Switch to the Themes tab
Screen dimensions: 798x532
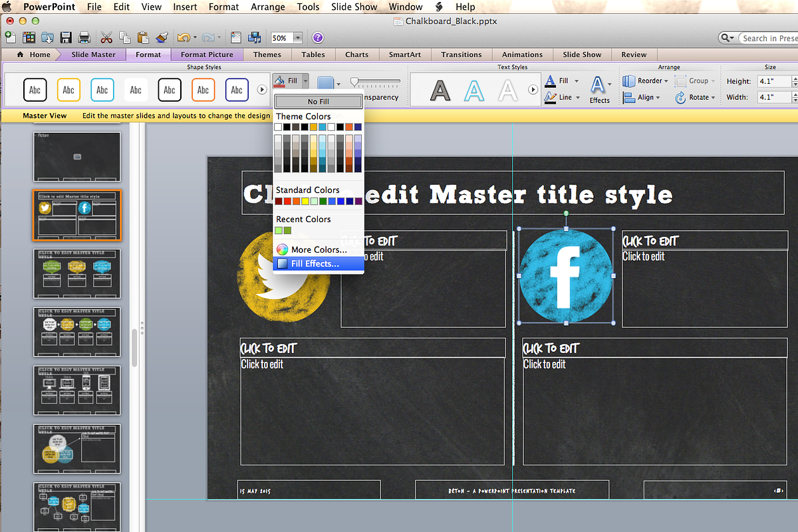tap(267, 55)
